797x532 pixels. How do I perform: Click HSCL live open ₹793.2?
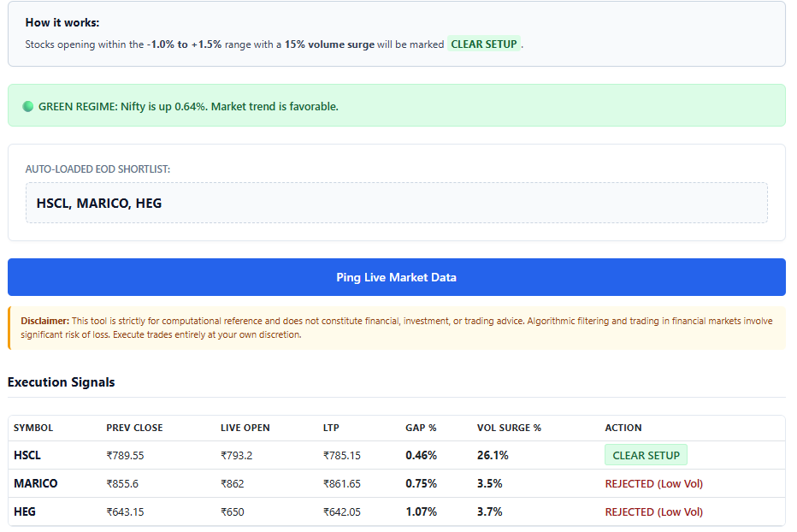[x=236, y=455]
